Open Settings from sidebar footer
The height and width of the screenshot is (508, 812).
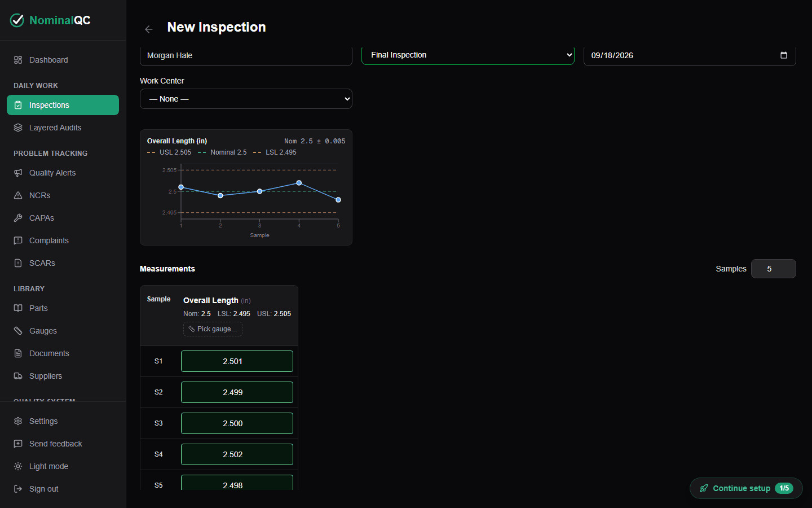pos(63,421)
